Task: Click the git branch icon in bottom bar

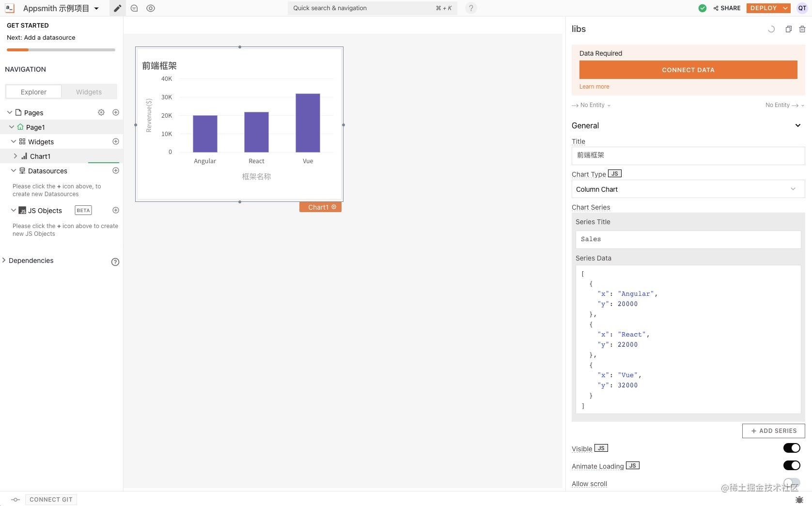Action: 16,500
